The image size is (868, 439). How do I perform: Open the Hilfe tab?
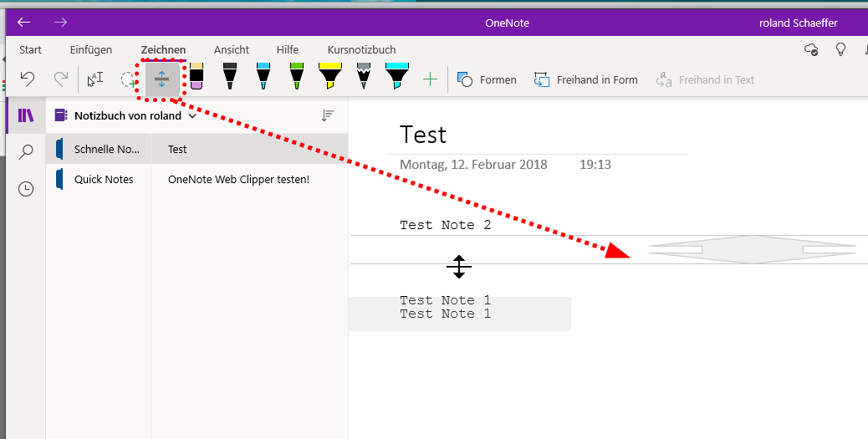coord(288,50)
